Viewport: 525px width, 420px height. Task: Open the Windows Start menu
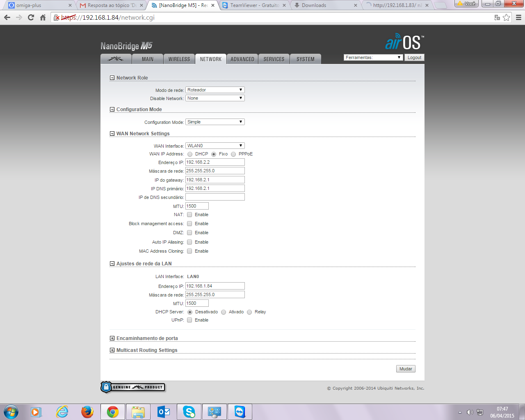click(x=11, y=412)
